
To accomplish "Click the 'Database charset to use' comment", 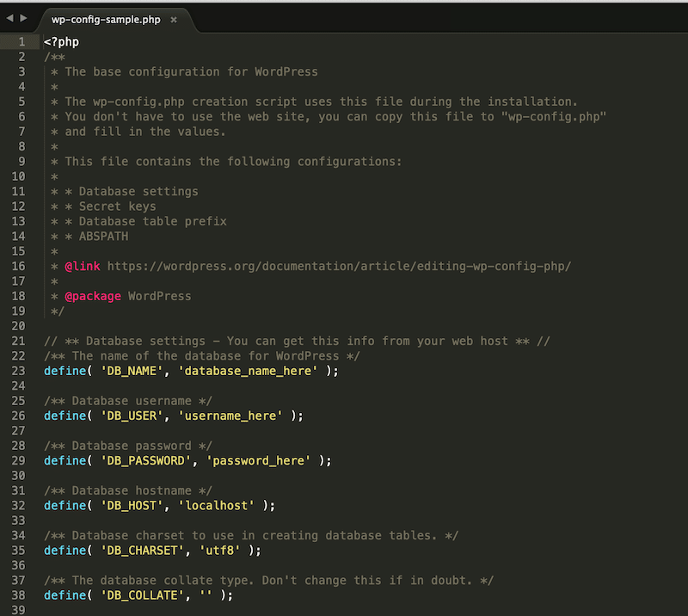I will [x=251, y=536].
